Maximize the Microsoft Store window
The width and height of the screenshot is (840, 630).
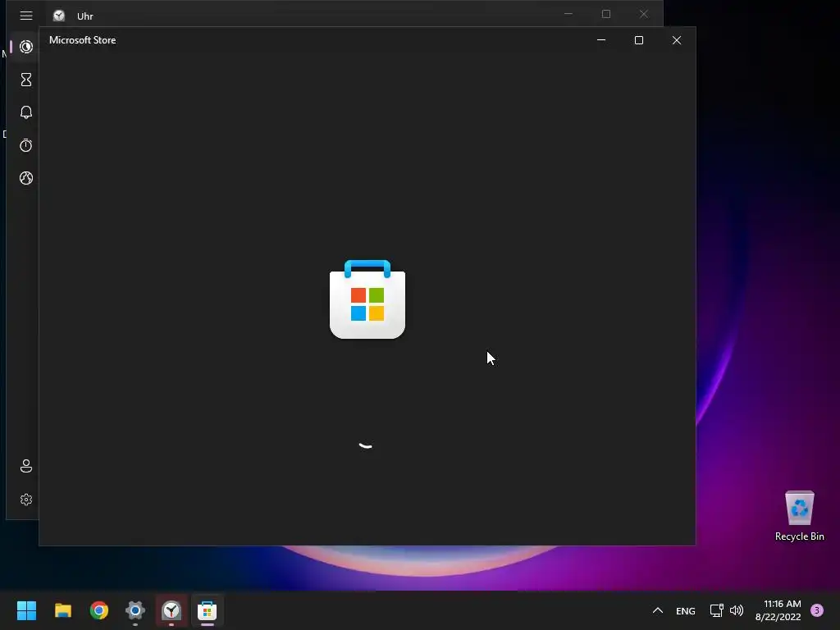[x=638, y=40]
